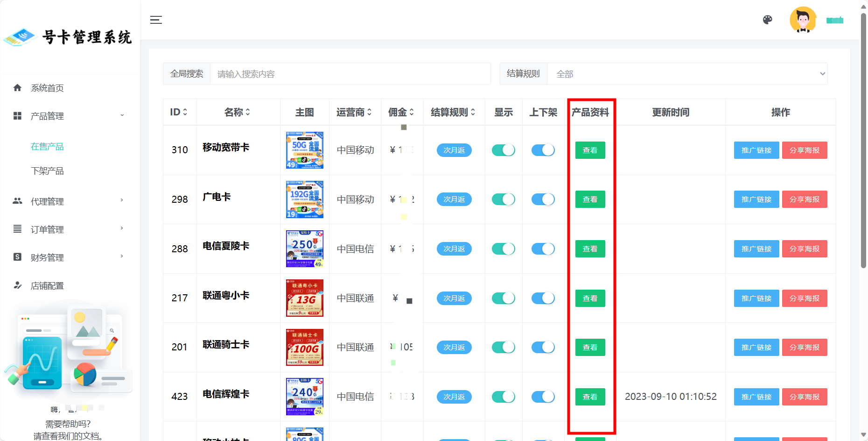The width and height of the screenshot is (868, 441).
Task: Click the S icon beside 财务管理
Action: point(18,257)
